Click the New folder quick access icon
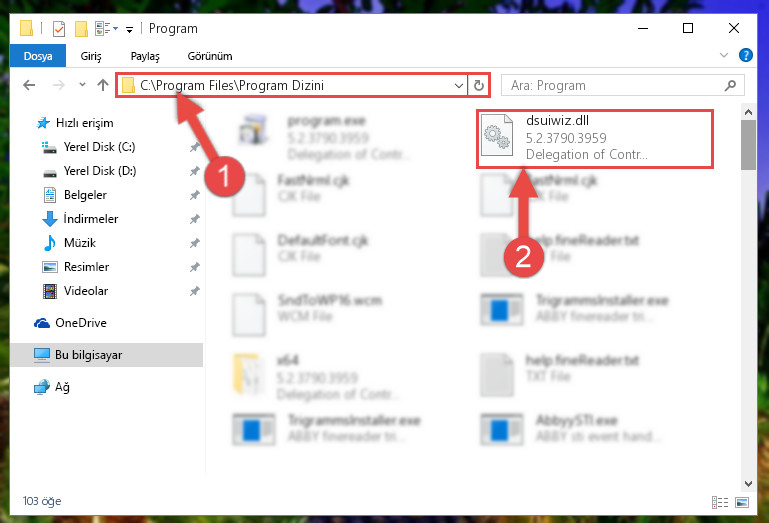The height and width of the screenshot is (523, 769). 81,29
